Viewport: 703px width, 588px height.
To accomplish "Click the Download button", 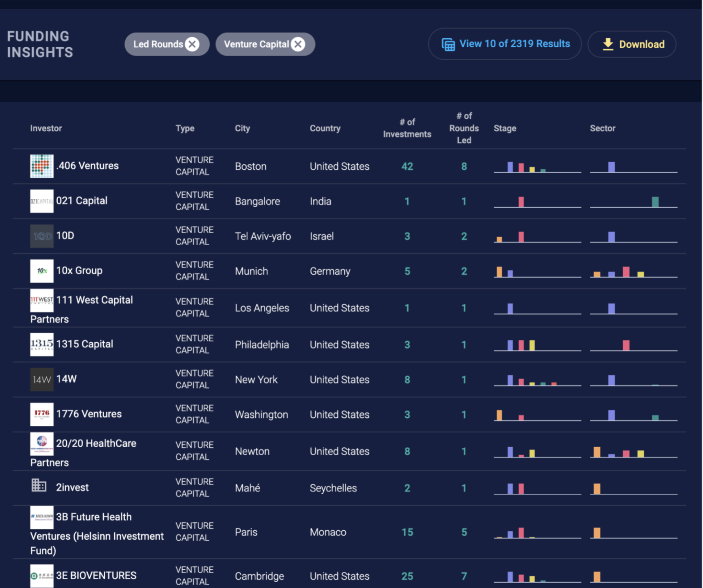I will click(632, 44).
